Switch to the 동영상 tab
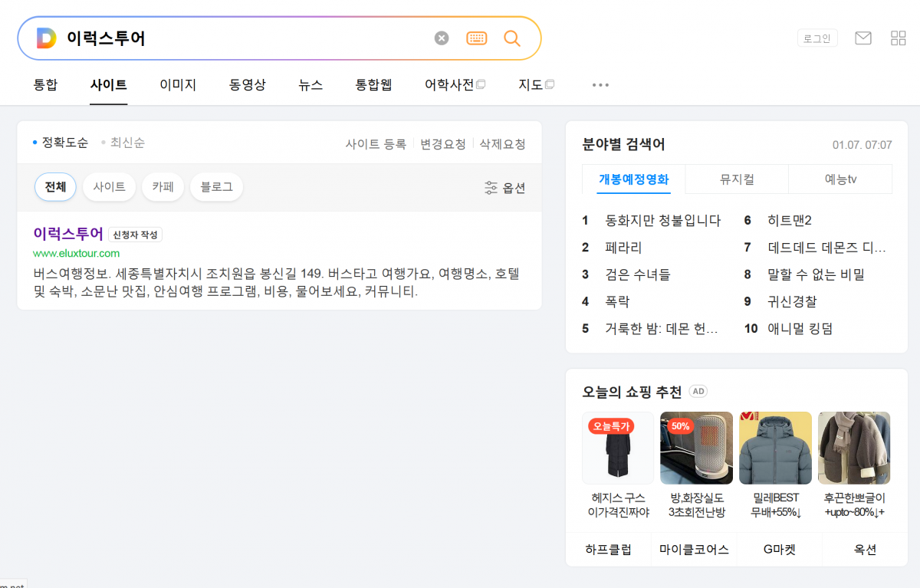 (x=248, y=85)
